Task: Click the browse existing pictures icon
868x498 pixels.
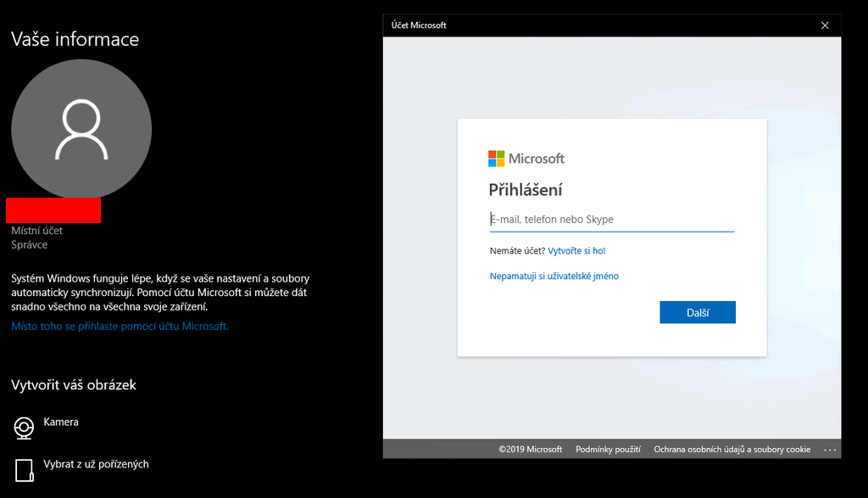Action: click(24, 470)
